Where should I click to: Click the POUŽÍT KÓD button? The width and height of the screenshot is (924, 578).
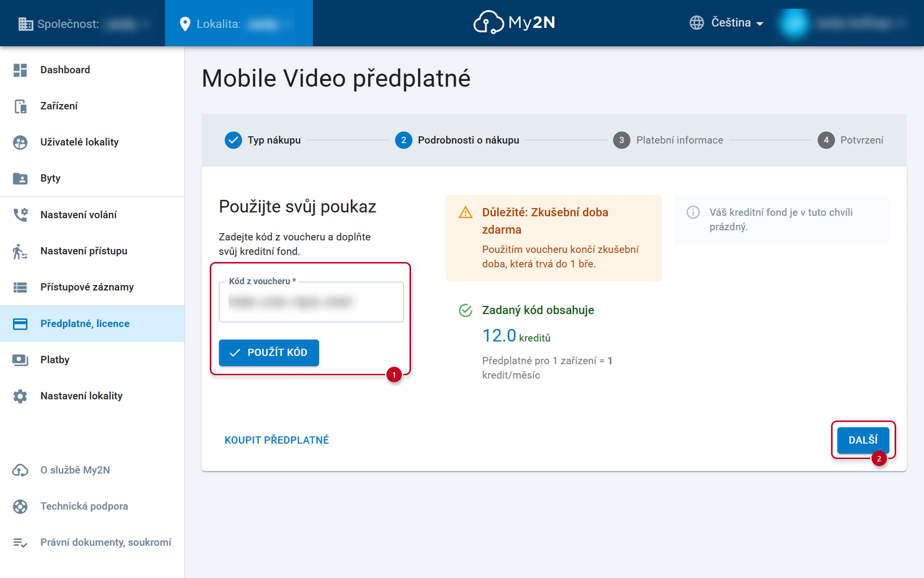click(x=269, y=353)
